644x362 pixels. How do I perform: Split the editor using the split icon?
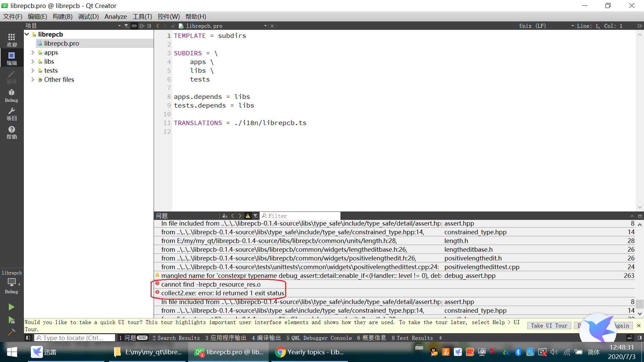[x=142, y=25]
